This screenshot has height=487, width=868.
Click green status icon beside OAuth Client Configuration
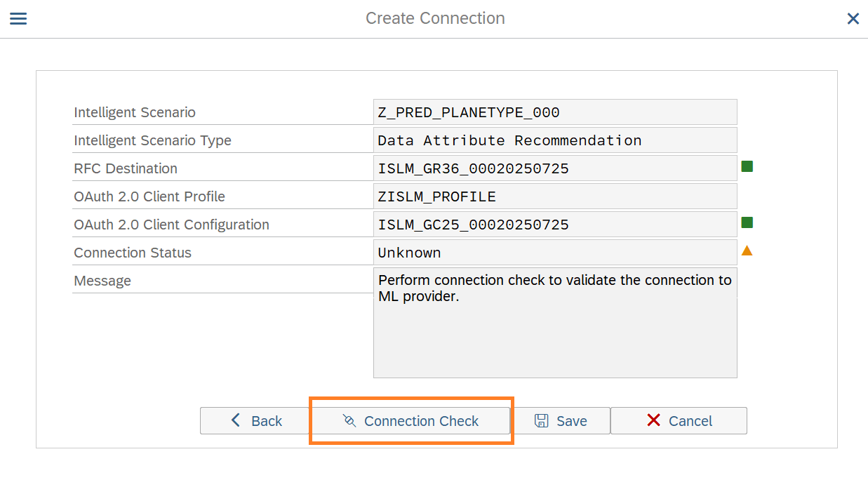click(747, 223)
